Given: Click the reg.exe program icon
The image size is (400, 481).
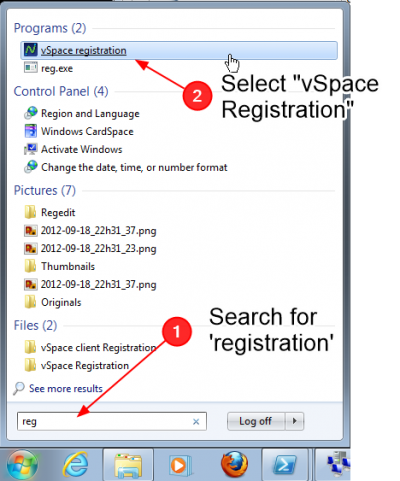Looking at the screenshot, I should pyautogui.click(x=30, y=68).
